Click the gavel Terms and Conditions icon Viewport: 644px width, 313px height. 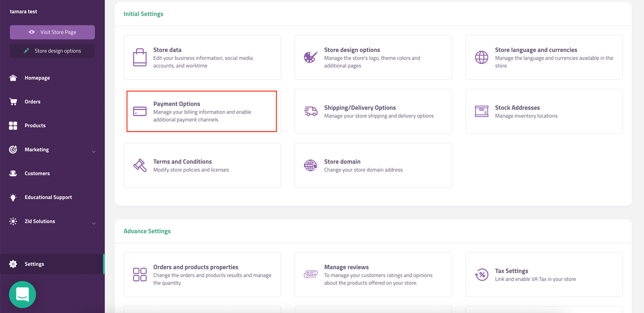140,165
